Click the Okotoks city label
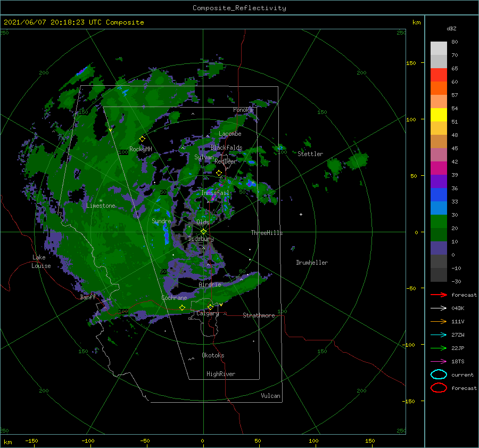The width and height of the screenshot is (479, 448). pos(213,355)
